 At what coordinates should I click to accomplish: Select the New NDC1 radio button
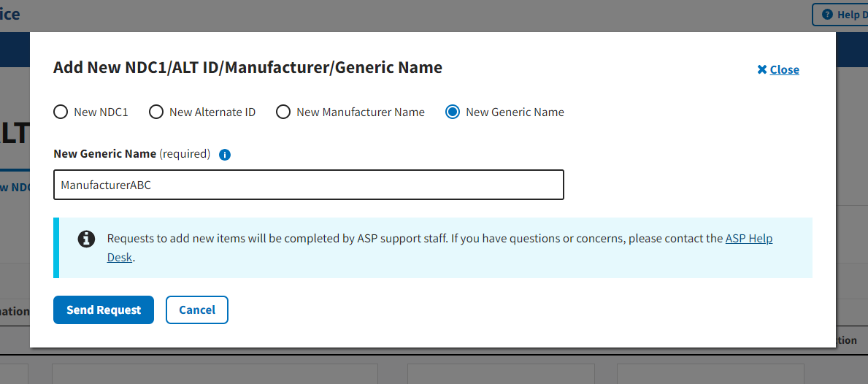pos(61,112)
